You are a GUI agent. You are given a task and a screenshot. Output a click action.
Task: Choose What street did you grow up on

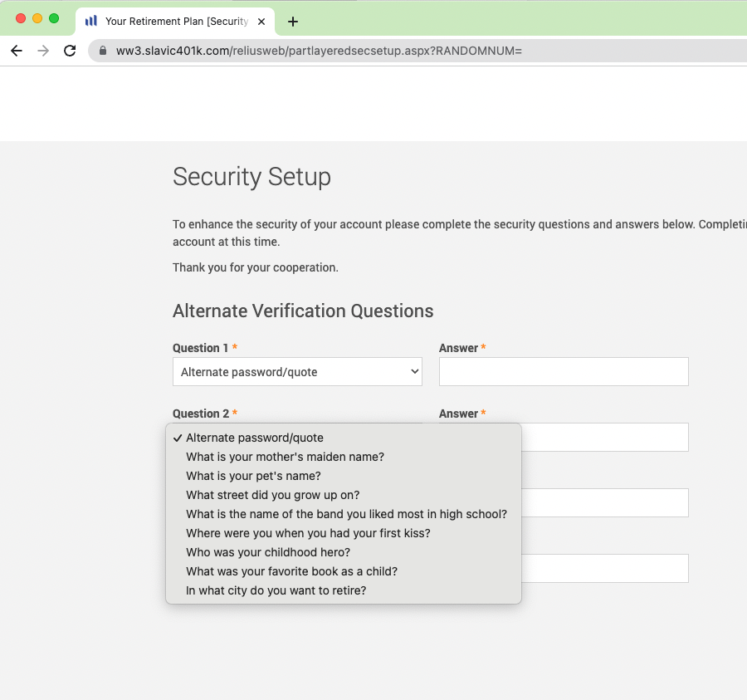344,495
